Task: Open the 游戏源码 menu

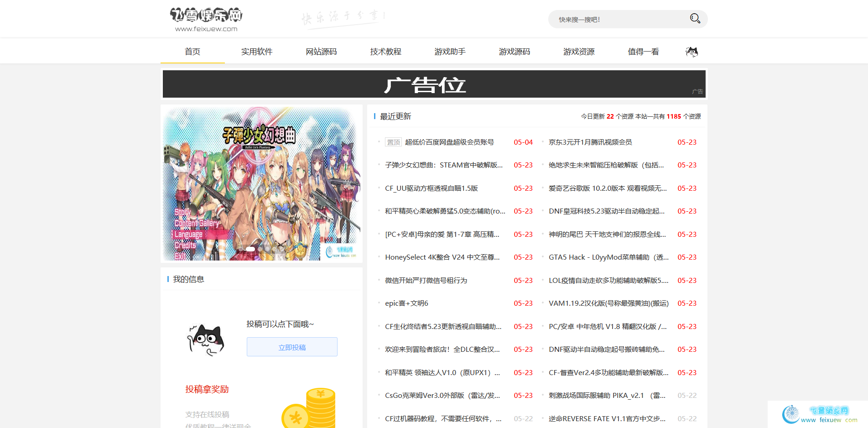Action: (514, 52)
